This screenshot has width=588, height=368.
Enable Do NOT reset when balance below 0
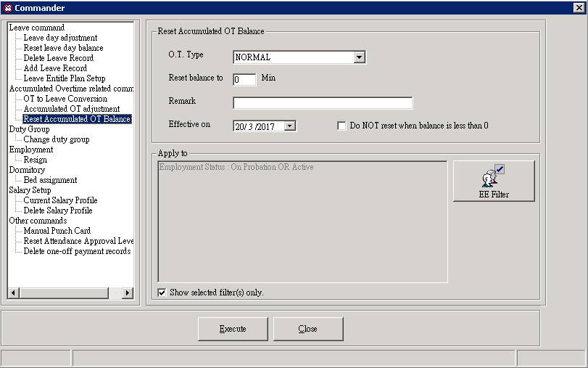tap(342, 126)
